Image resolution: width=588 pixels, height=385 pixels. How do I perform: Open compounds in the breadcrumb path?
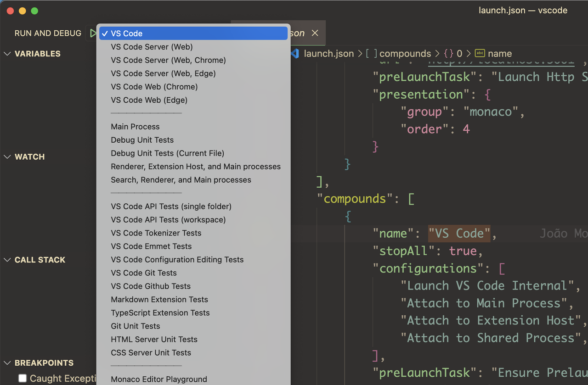tap(405, 53)
